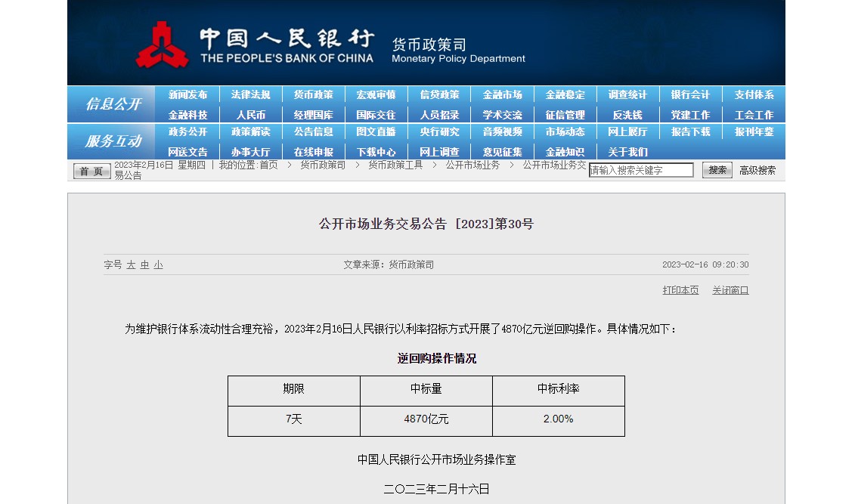Open the 网上展厅 menu item

click(x=627, y=132)
